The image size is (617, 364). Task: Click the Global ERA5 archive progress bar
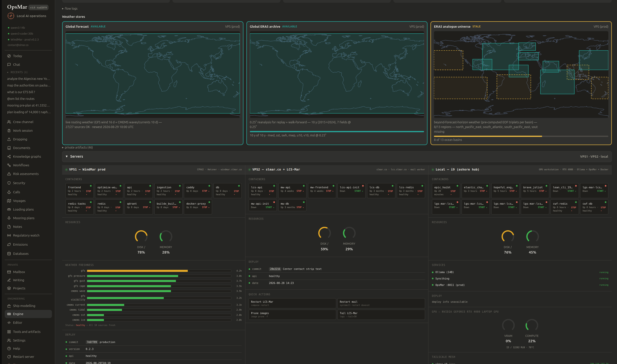[337, 132]
